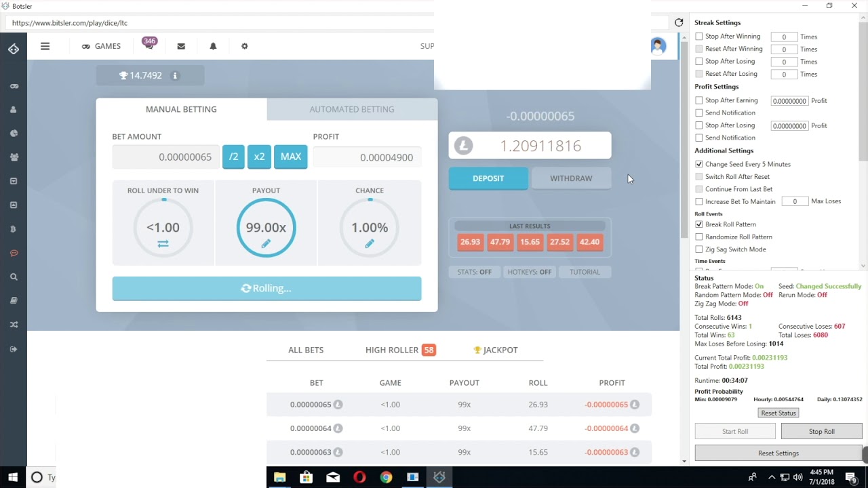
Task: Enable Zig Sag Switch Mode
Action: click(699, 249)
